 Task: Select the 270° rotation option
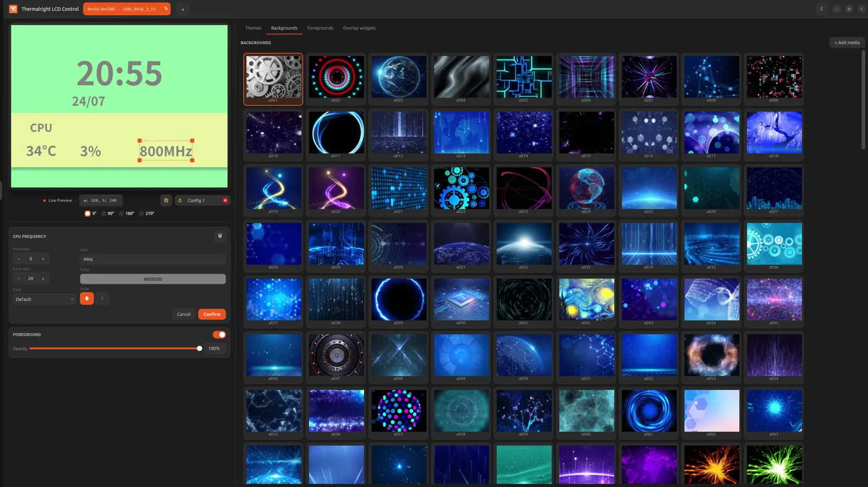click(146, 213)
